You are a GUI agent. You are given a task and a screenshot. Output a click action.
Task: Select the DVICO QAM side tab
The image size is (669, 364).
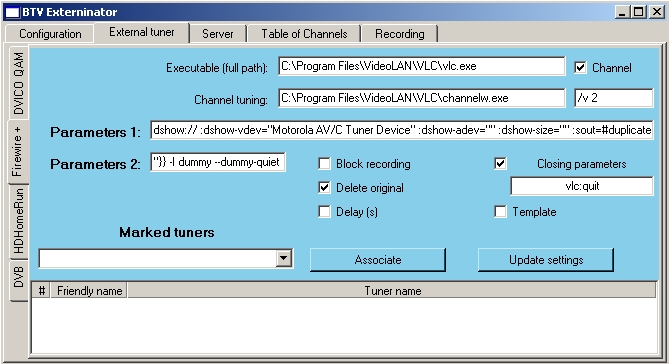coord(18,83)
